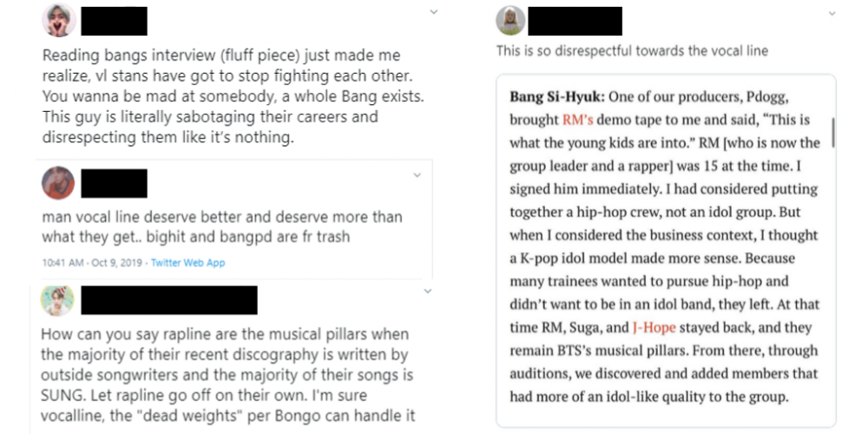Screen dimensions: 868x434
Task: Open the embedded "Bang Si-Hyuk" article screenshot
Action: (666, 250)
